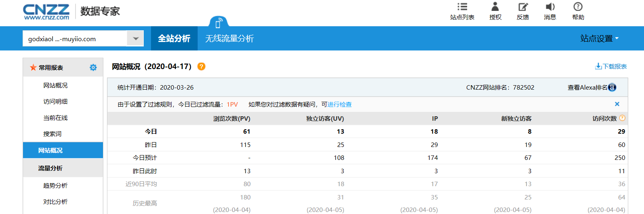The image size is (644, 214).
Task: Open the 帮助 help icon
Action: [x=578, y=6]
